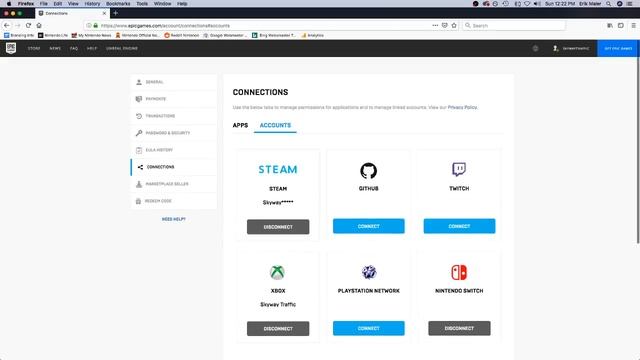
Task: Open Transactions in the sidebar
Action: pyautogui.click(x=174, y=116)
